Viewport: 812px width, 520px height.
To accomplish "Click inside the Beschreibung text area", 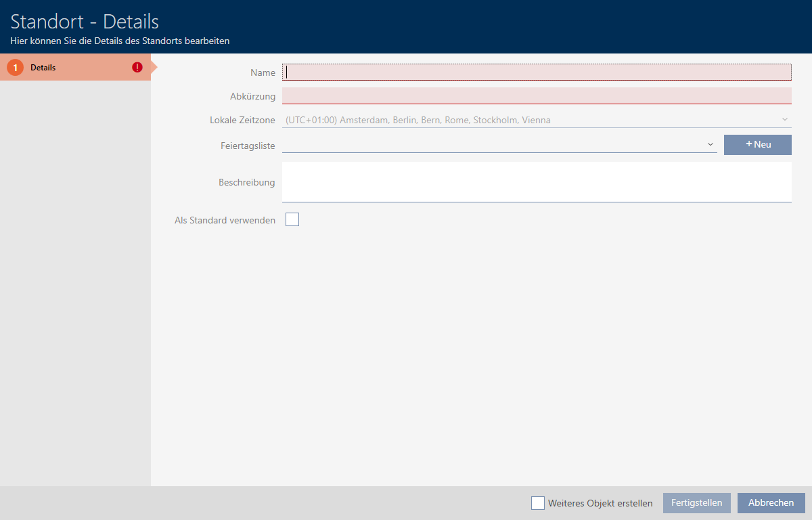I will point(536,181).
